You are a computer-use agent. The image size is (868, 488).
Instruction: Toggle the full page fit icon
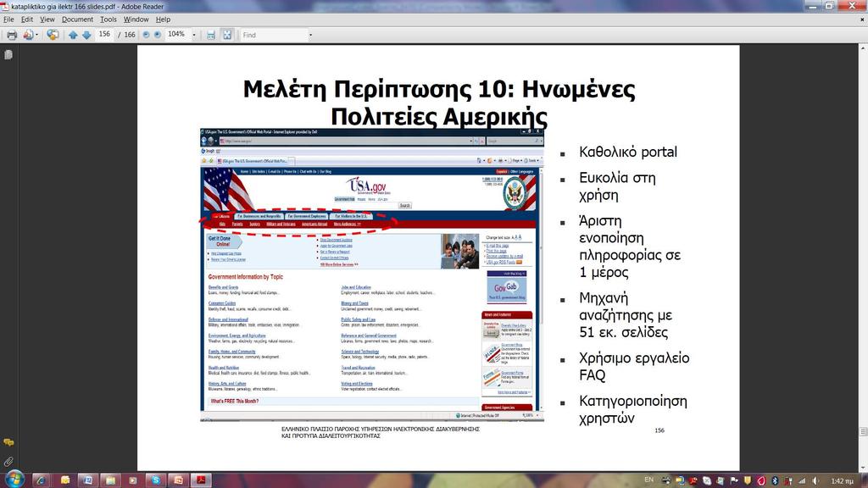[x=227, y=35]
